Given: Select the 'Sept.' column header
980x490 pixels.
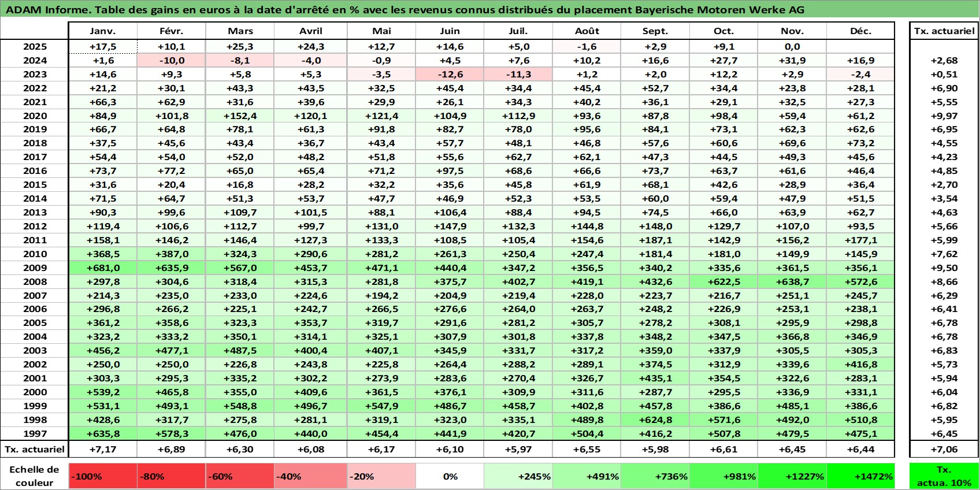Looking at the screenshot, I should click(x=655, y=31).
